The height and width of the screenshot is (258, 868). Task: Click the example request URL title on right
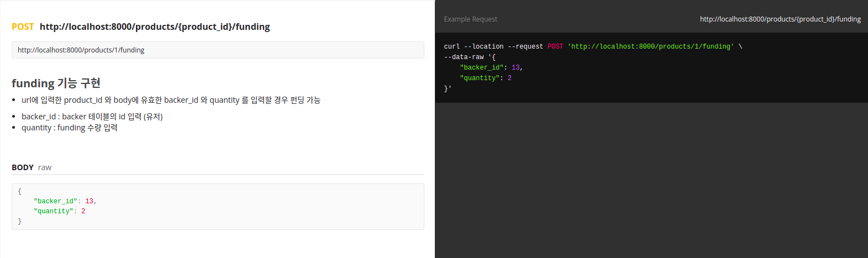[x=780, y=19]
